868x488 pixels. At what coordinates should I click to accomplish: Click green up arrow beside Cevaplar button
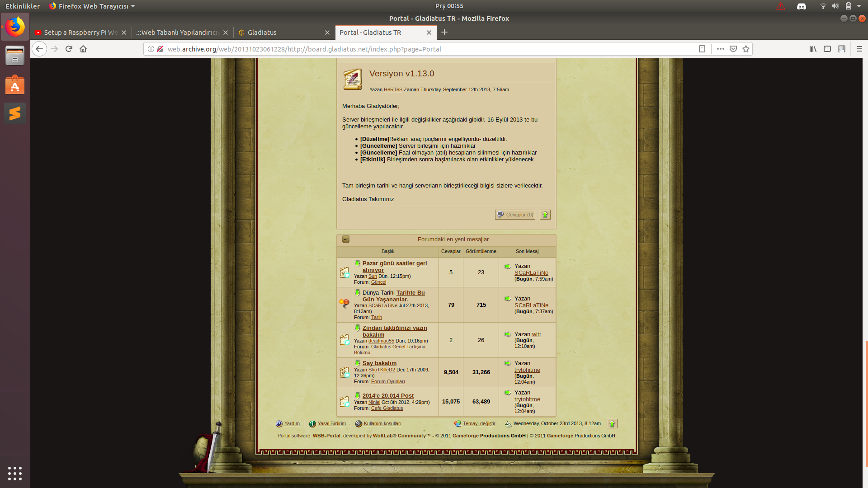point(545,215)
